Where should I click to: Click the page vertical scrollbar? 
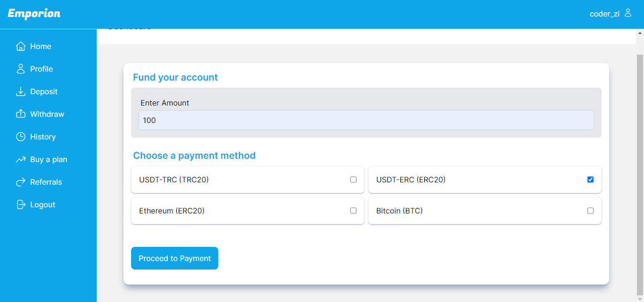coord(640,165)
